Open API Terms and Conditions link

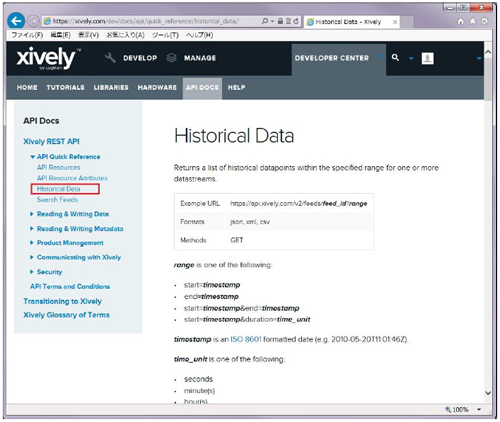click(70, 286)
